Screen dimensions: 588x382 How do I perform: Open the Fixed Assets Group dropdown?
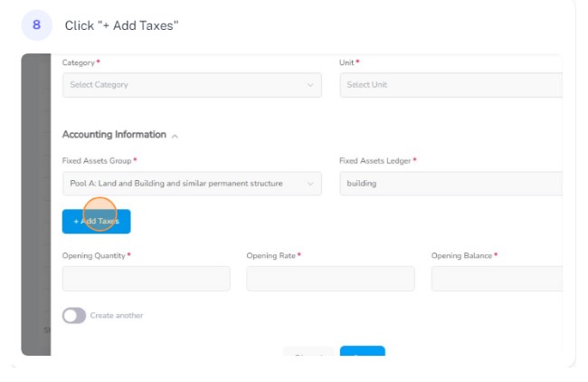point(192,184)
